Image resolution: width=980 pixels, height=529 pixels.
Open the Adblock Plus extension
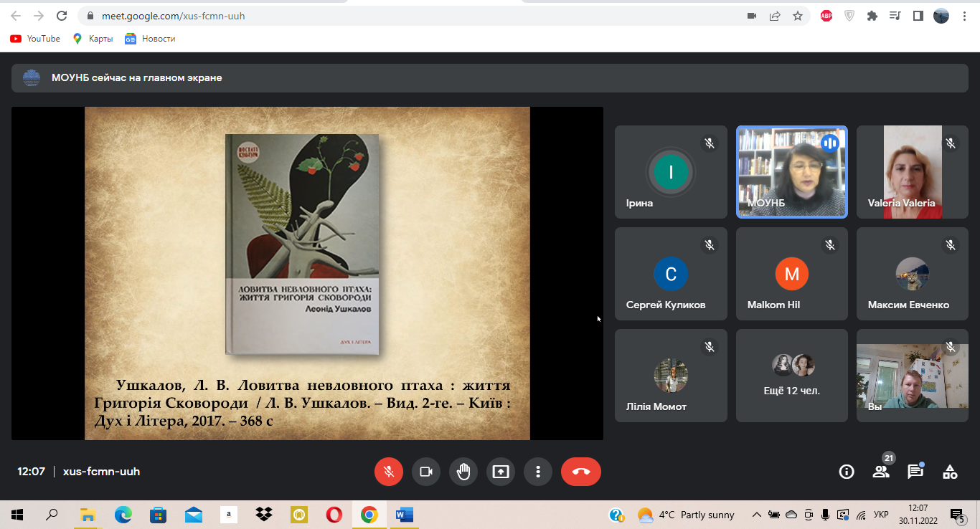[826, 16]
